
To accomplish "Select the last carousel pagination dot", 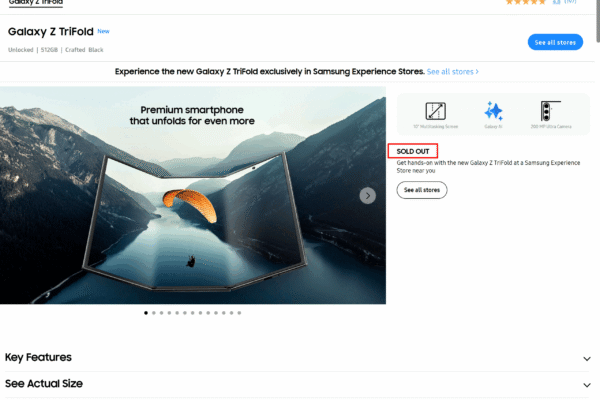I will click(240, 313).
